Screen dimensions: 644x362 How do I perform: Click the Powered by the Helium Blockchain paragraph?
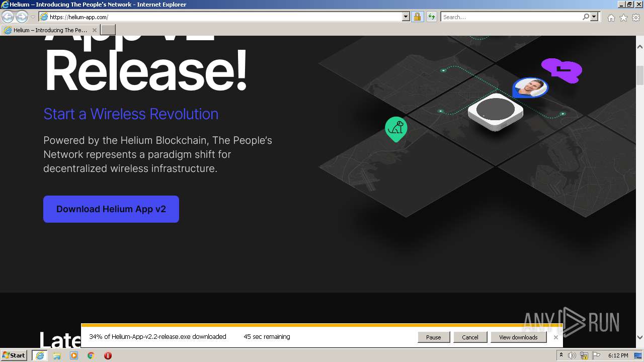[157, 154]
